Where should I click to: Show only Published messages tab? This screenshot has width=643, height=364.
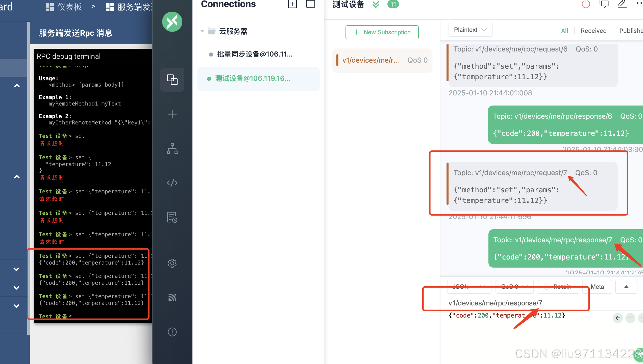click(x=631, y=31)
